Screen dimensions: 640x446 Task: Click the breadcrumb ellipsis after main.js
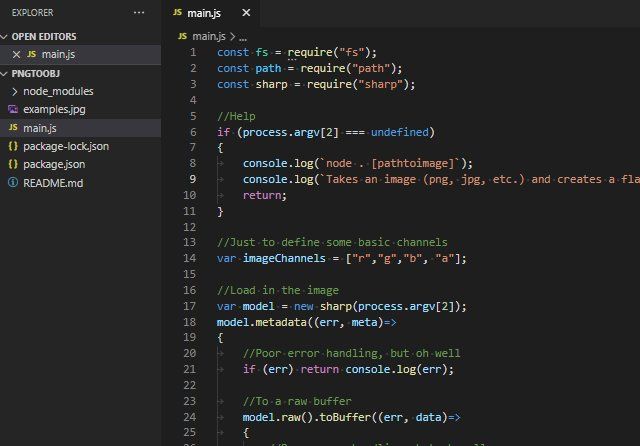coord(243,35)
